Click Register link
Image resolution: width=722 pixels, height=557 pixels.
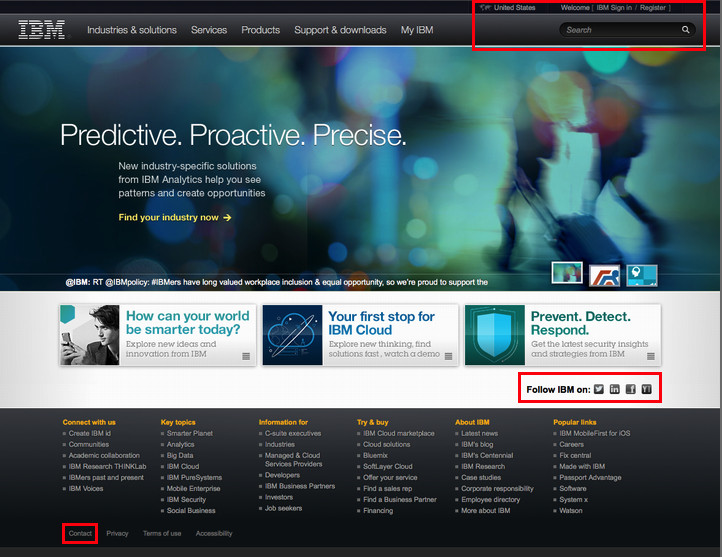(x=652, y=7)
